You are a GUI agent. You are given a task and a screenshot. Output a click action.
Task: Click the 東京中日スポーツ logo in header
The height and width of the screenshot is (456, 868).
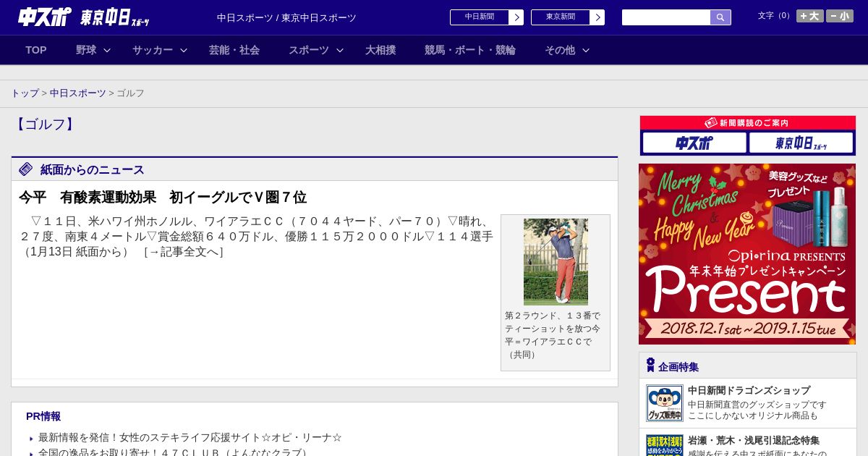click(x=115, y=17)
